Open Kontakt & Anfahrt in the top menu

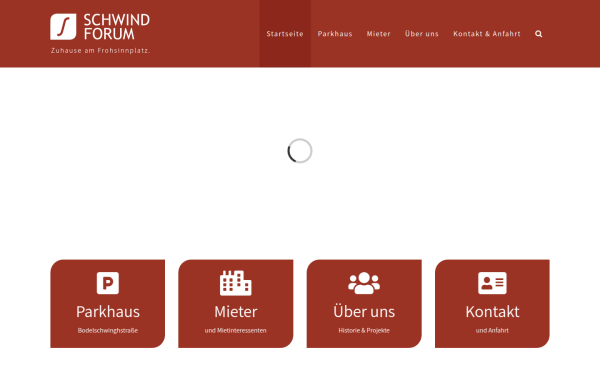[487, 34]
